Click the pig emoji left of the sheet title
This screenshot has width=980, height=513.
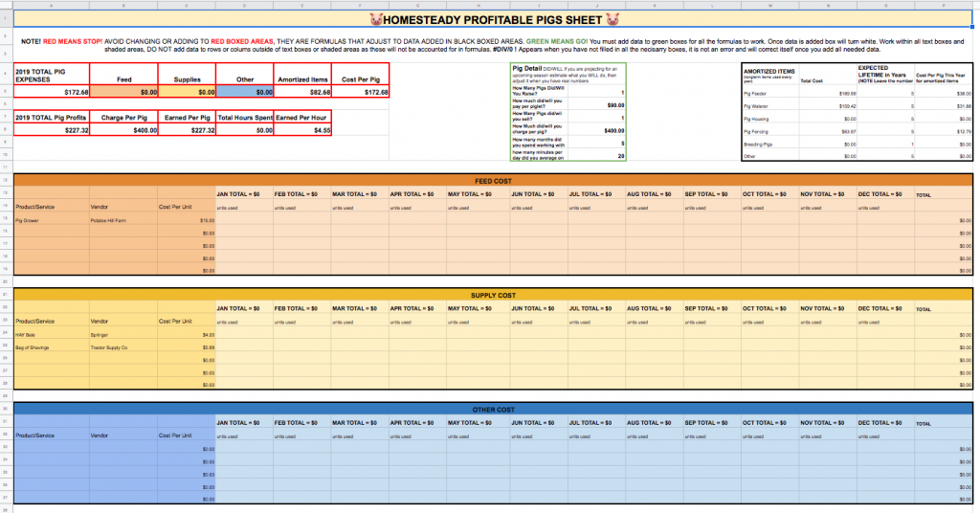point(376,19)
